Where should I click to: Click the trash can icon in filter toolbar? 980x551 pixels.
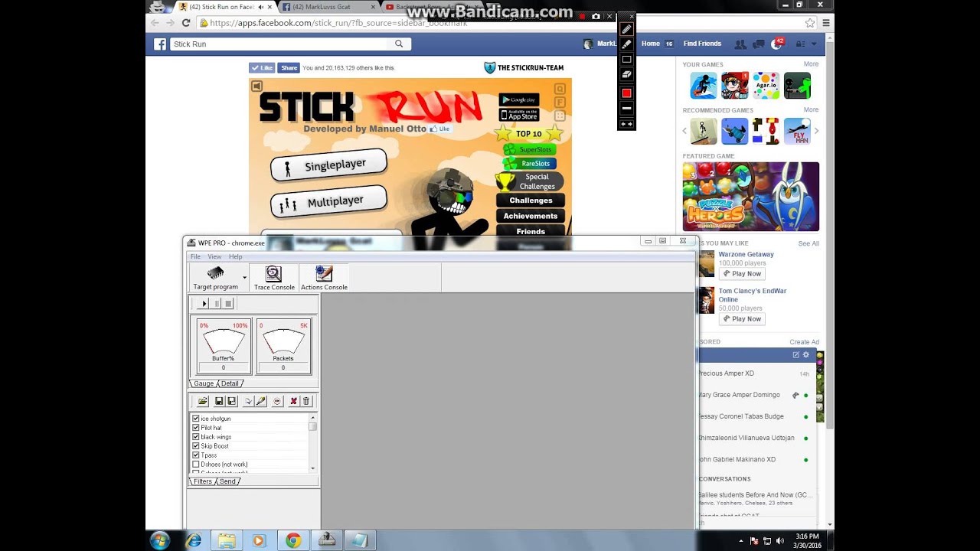click(306, 401)
